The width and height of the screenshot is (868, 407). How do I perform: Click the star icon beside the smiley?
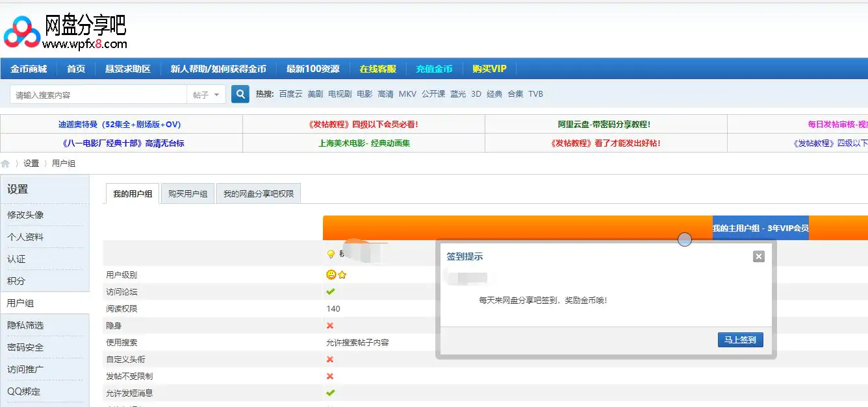point(342,275)
